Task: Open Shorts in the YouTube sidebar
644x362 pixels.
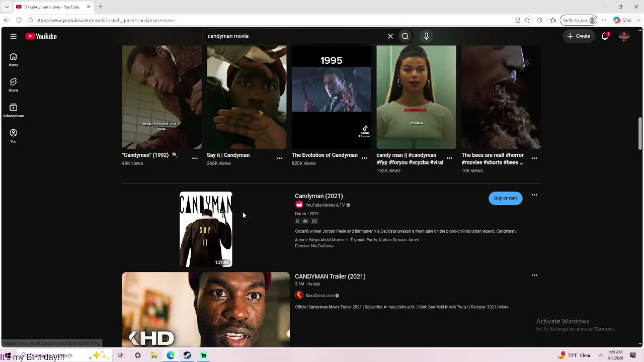Action: (x=14, y=84)
